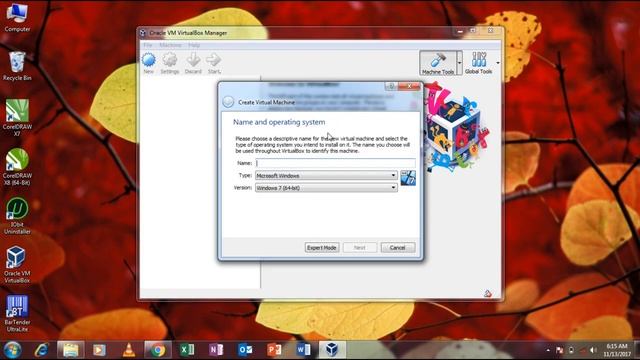This screenshot has width=640, height=360.
Task: Open the Help menu
Action: [x=194, y=45]
